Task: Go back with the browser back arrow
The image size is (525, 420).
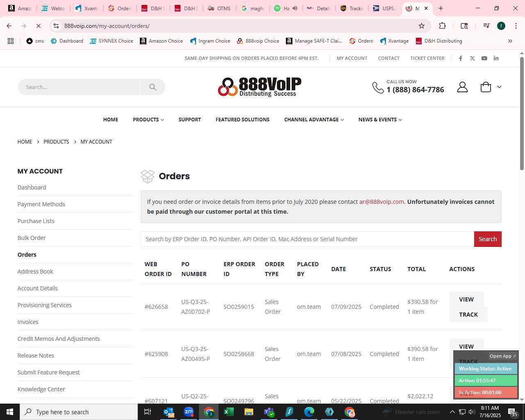Action: coord(9,26)
